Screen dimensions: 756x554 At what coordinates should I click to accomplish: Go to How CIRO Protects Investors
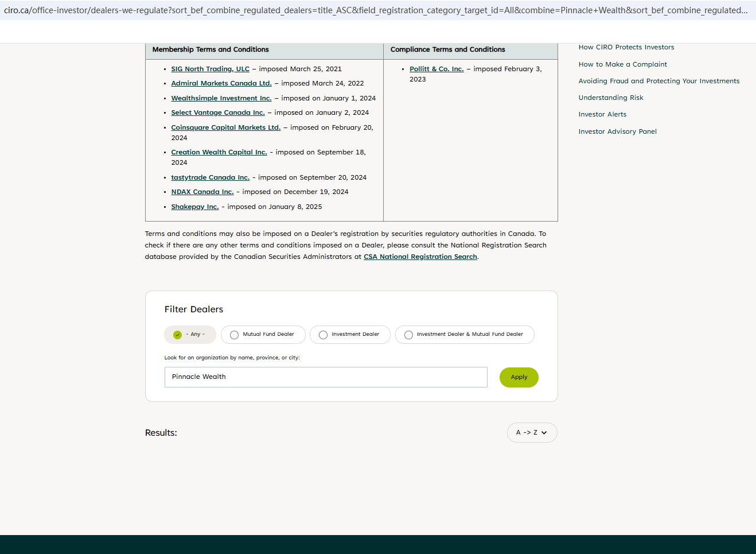(x=626, y=47)
